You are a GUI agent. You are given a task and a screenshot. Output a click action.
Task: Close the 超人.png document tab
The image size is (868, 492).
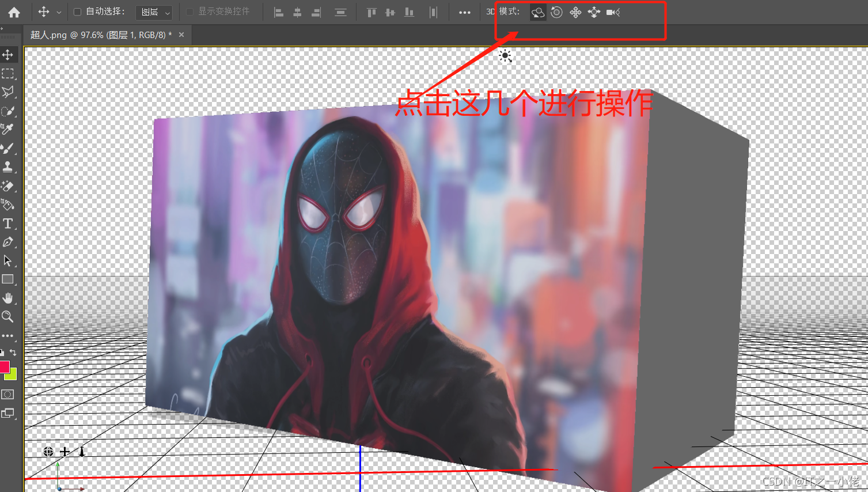click(x=181, y=35)
